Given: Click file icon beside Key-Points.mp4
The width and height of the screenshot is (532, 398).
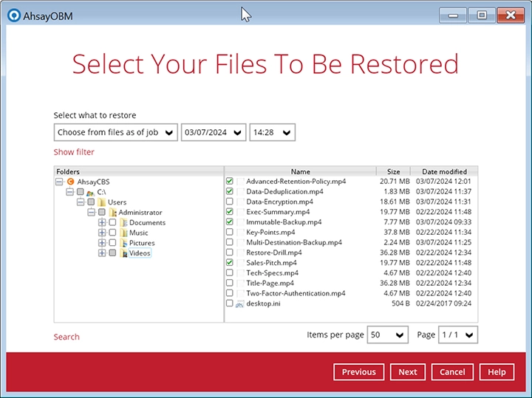Looking at the screenshot, I should coord(240,232).
